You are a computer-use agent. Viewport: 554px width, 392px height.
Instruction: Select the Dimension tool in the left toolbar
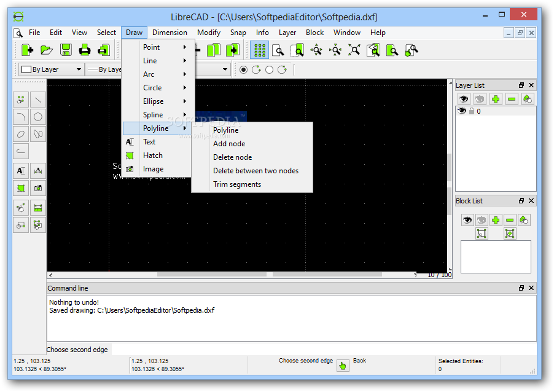(x=38, y=171)
